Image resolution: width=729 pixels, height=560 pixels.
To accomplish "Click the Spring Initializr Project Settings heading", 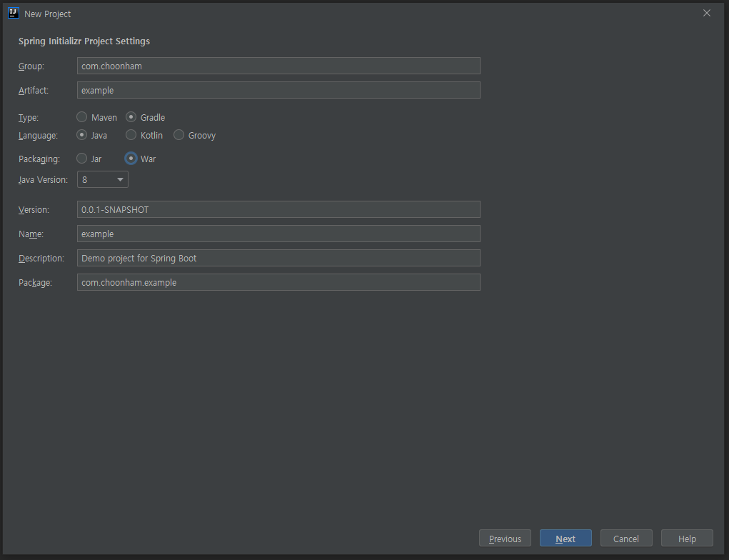I will pyautogui.click(x=84, y=41).
